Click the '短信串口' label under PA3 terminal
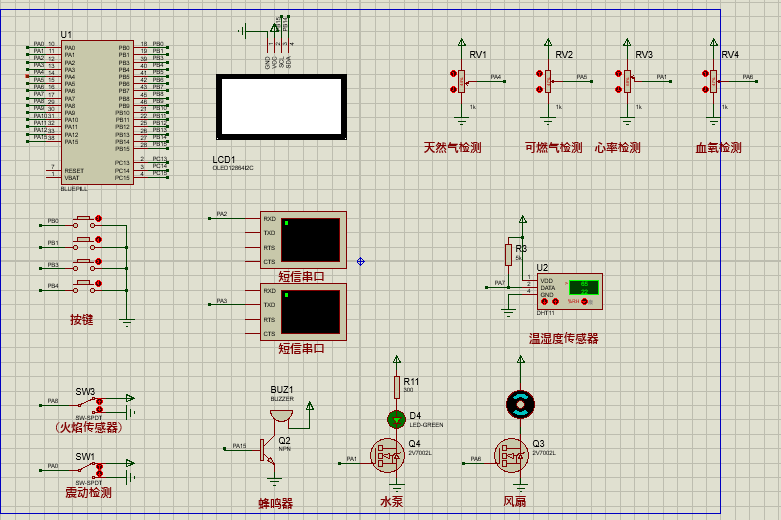The width and height of the screenshot is (781, 520). click(301, 348)
